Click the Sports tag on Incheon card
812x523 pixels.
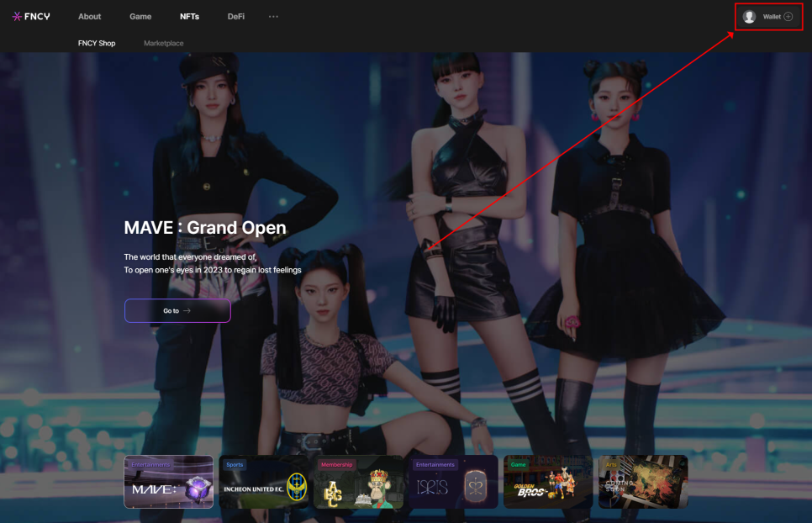pos(235,464)
